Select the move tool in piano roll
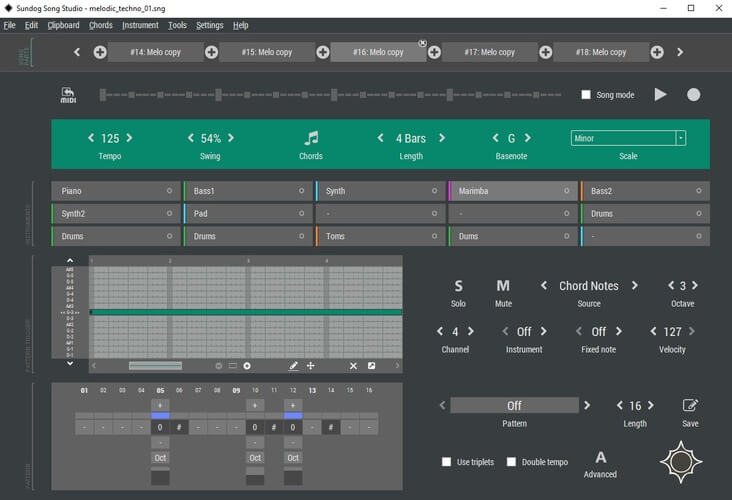This screenshot has height=500, width=732. (x=310, y=366)
